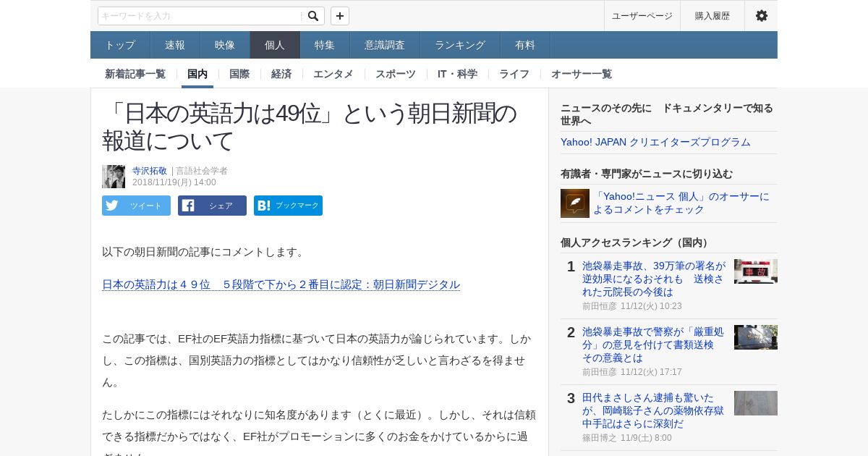The image size is (868, 456).
Task: Click the 言語社会学者 author title text
Action: coord(202,171)
